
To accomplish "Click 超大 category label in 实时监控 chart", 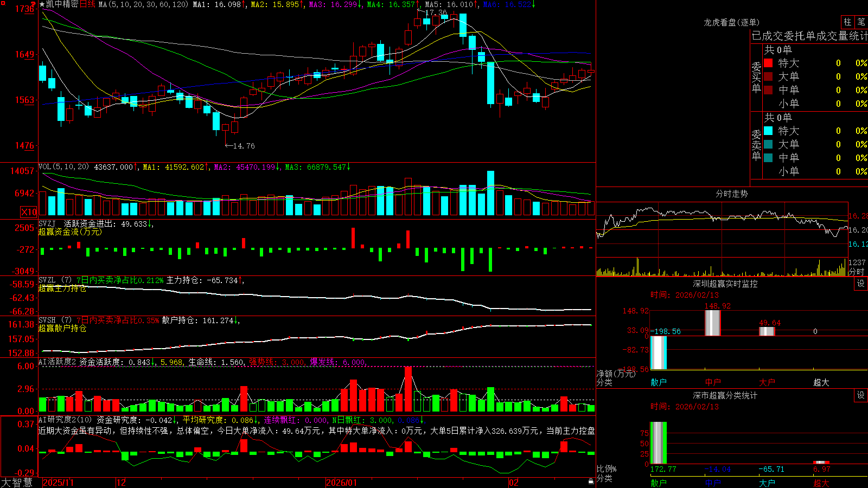I will pyautogui.click(x=821, y=382).
